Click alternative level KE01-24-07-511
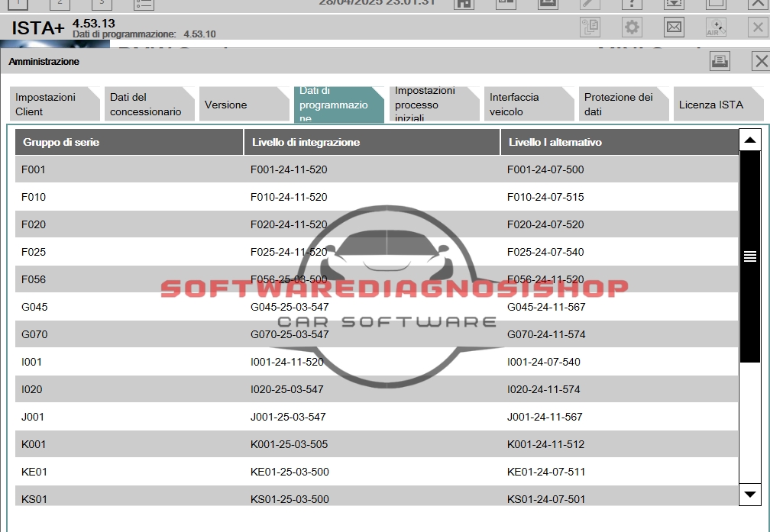 [546, 472]
